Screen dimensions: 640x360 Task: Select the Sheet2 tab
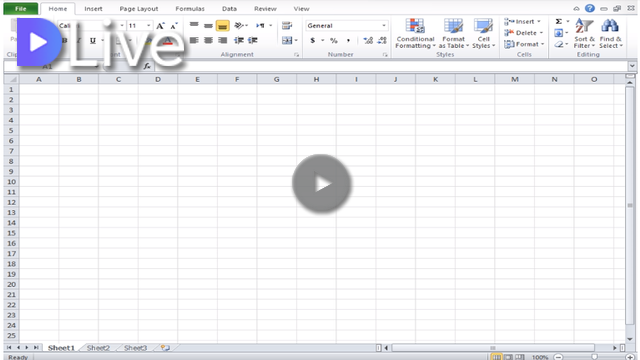pos(98,348)
